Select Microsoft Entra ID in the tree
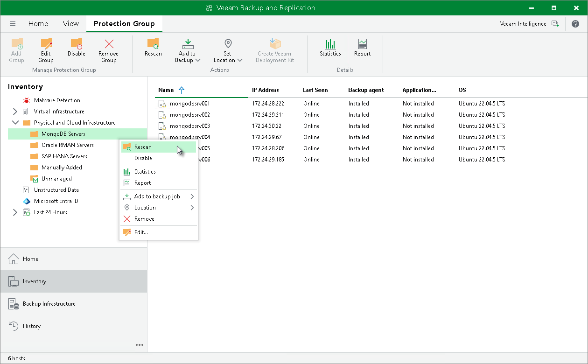This screenshot has width=588, height=364. 56,201
